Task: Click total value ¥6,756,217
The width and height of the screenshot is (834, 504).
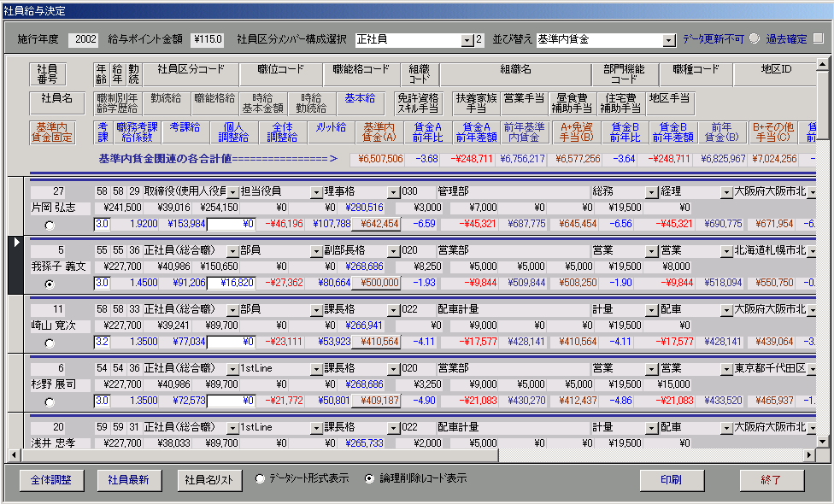Action: click(522, 159)
